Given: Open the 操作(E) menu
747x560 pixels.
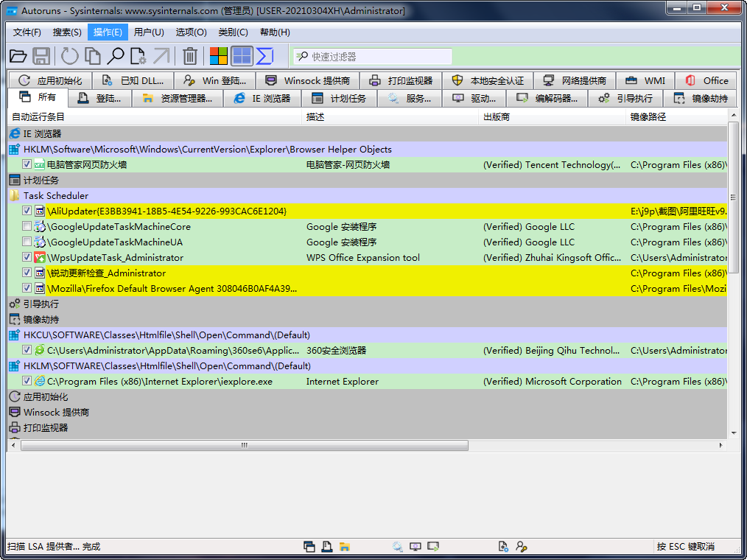Looking at the screenshot, I should (x=108, y=32).
